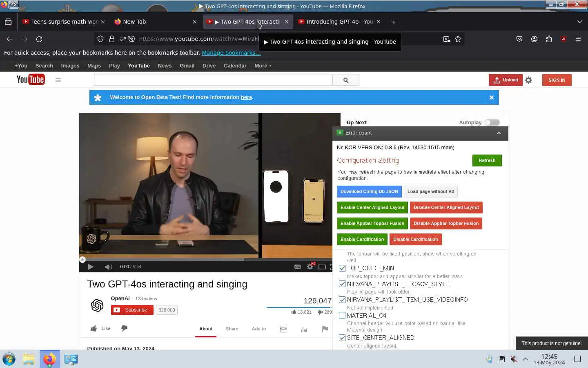This screenshot has height=368, width=588.
Task: Click the green Refresh button
Action: 487,160
